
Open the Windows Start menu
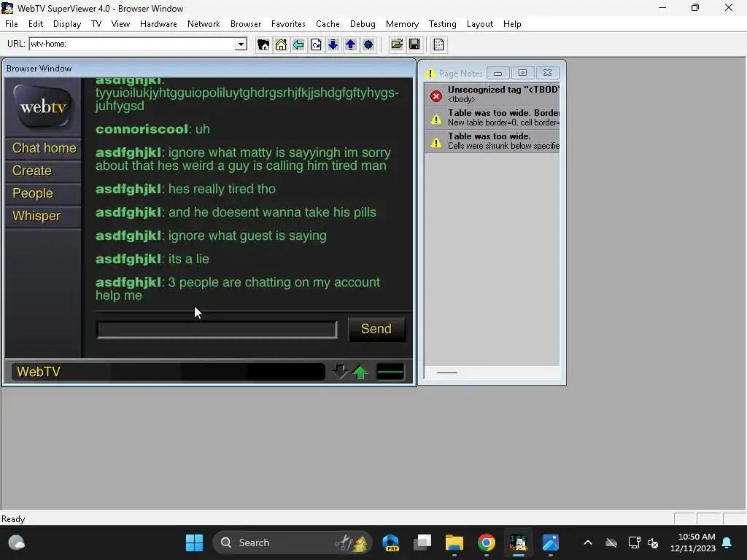(194, 542)
